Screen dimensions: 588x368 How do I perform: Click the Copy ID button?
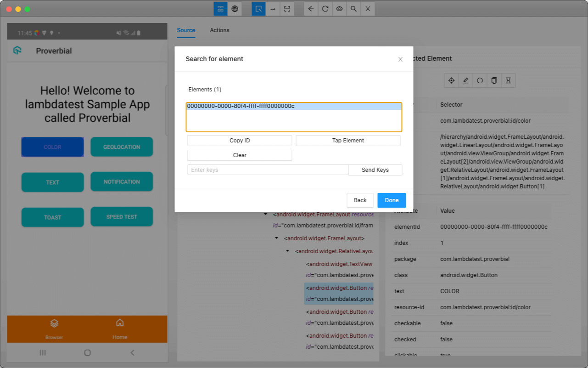coord(240,141)
